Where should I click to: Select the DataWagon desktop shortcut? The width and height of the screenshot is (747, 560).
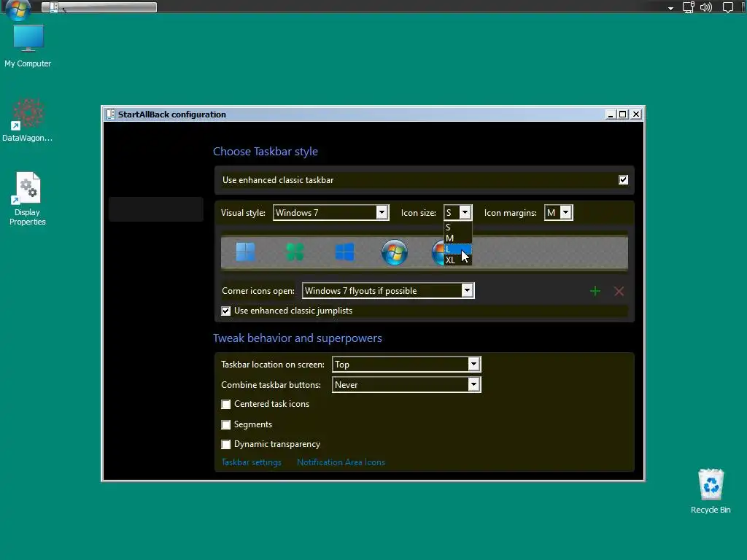(27, 120)
